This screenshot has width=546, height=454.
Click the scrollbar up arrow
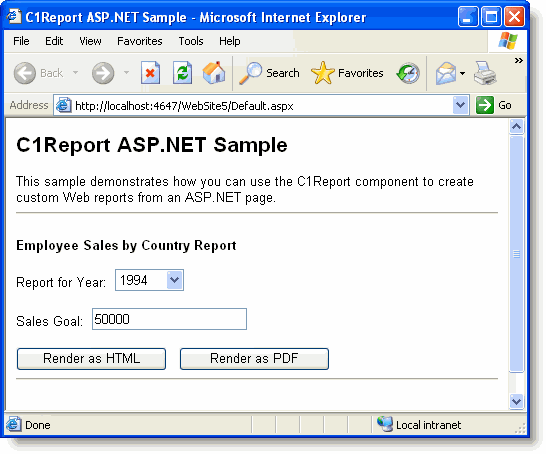516,126
